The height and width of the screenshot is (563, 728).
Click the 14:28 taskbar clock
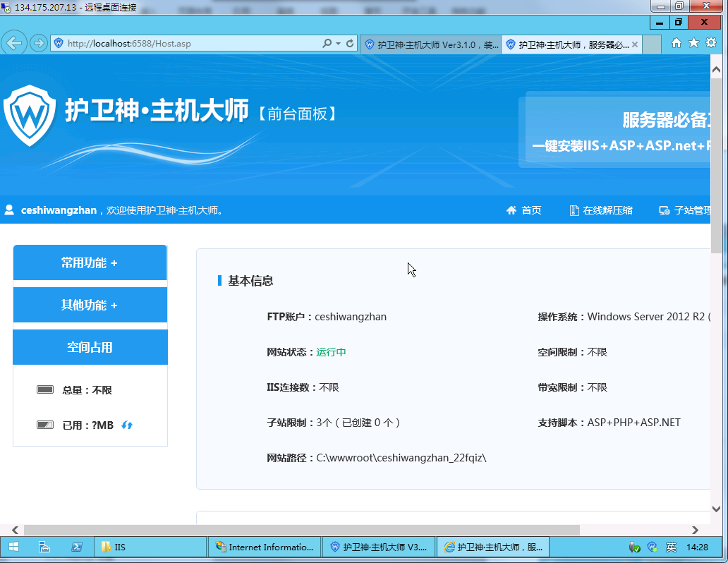[698, 547]
